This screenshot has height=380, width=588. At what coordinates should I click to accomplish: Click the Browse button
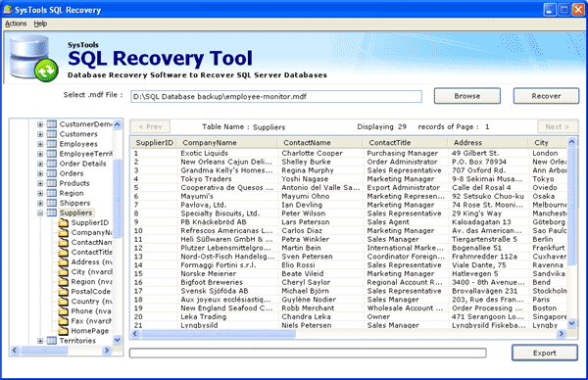pyautogui.click(x=466, y=96)
